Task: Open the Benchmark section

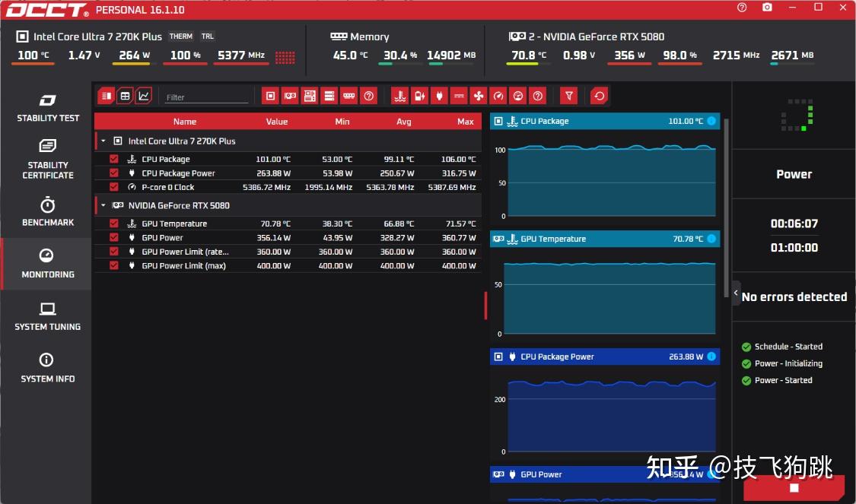Action: click(47, 211)
